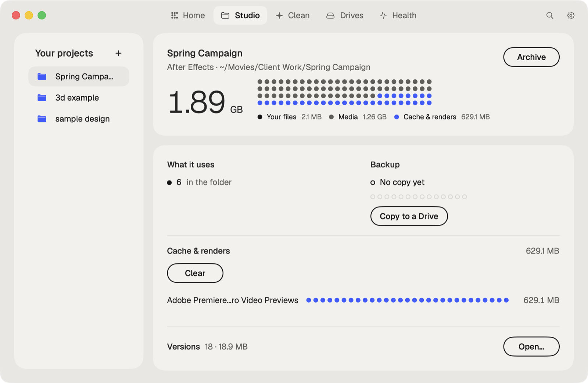The width and height of the screenshot is (588, 383).
Task: Open versions with Open… button
Action: (531, 347)
